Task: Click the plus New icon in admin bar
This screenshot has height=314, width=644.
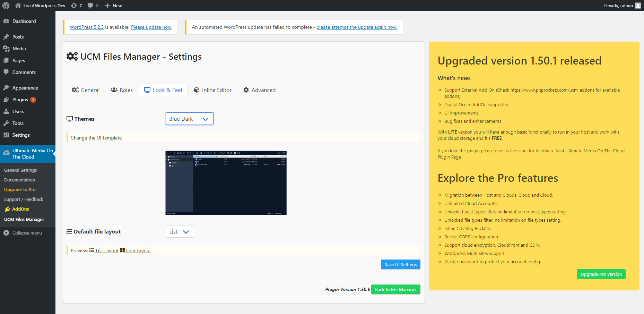Action: [x=107, y=6]
